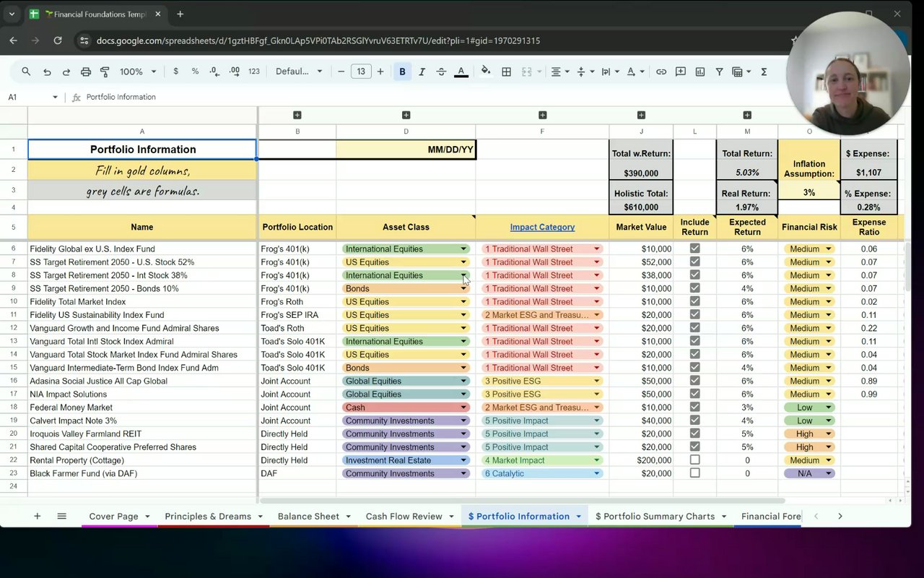Click the browser address bar
This screenshot has width=924, height=578.
pyautogui.click(x=433, y=40)
